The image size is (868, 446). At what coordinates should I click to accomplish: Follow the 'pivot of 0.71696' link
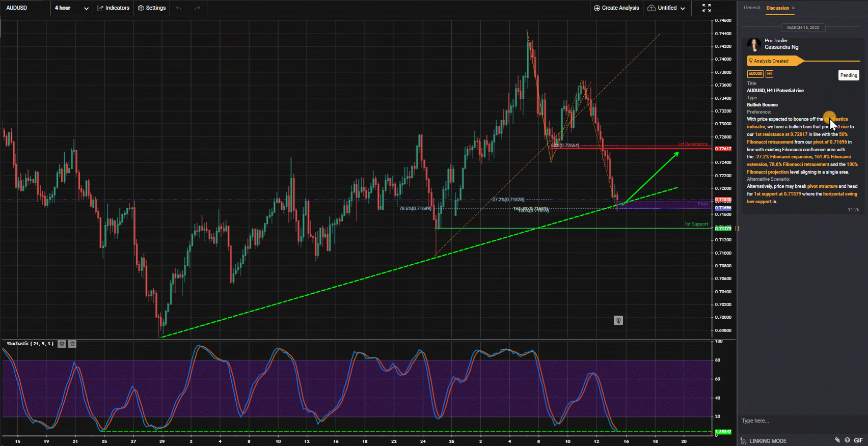[x=830, y=142]
